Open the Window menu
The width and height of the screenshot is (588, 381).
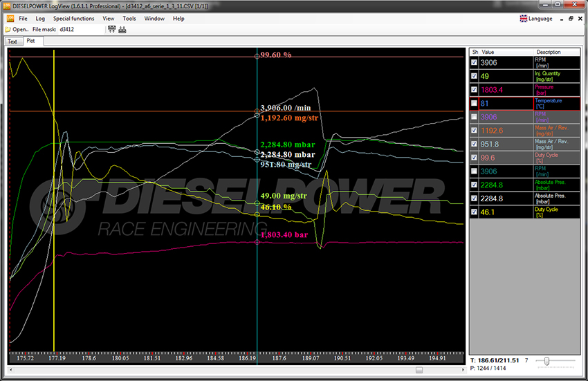coord(154,19)
